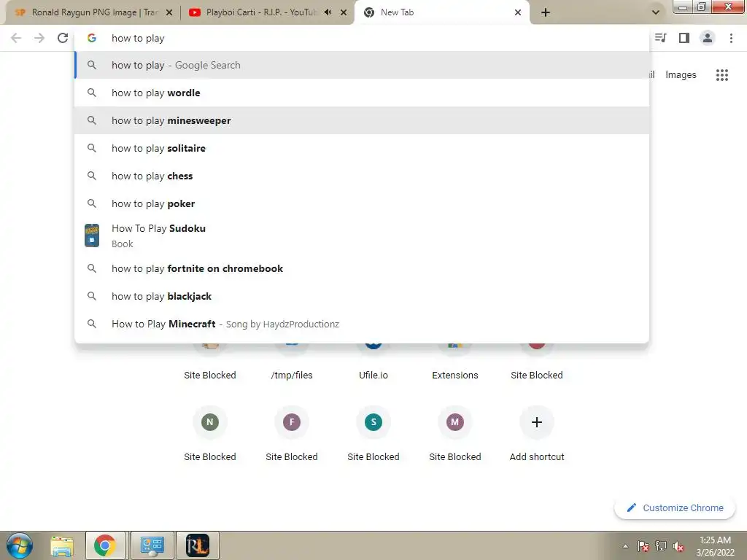The height and width of the screenshot is (560, 747).
Task: Click the network tray icon
Action: tap(661, 546)
